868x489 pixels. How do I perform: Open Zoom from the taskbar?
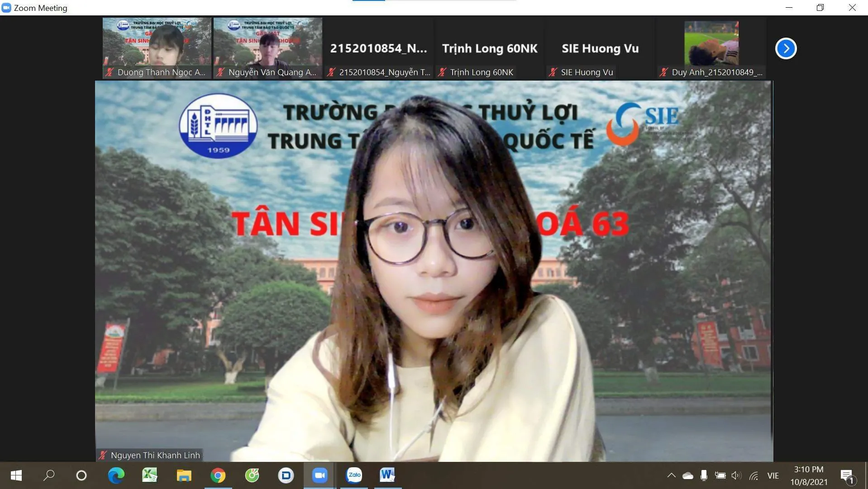click(x=320, y=475)
